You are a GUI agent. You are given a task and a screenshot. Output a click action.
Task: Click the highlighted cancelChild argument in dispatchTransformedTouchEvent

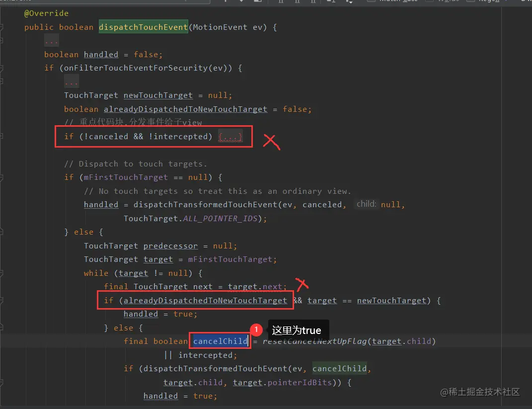pos(340,369)
